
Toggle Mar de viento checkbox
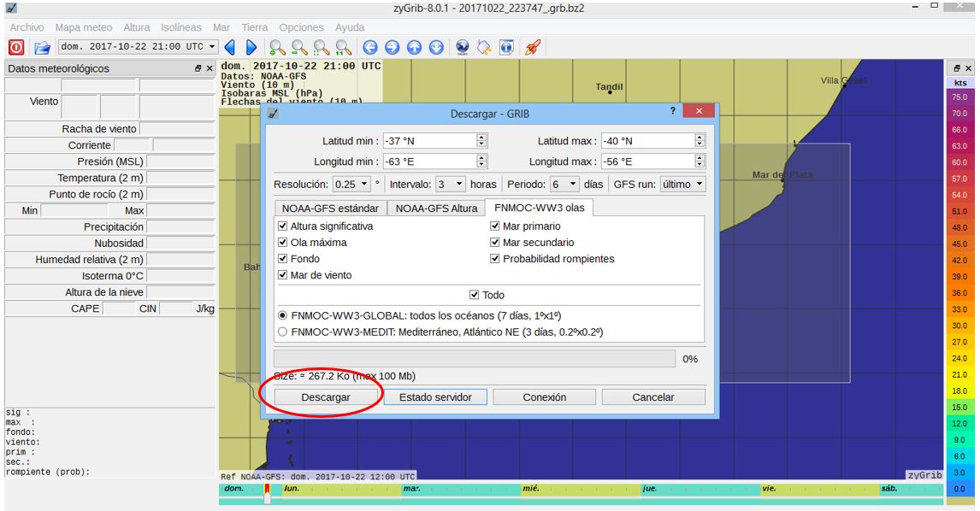coord(282,275)
